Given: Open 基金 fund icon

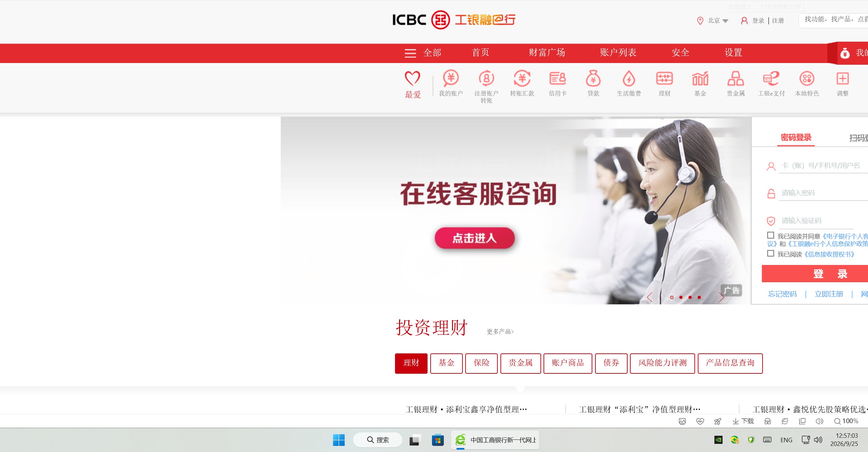Looking at the screenshot, I should click(700, 79).
